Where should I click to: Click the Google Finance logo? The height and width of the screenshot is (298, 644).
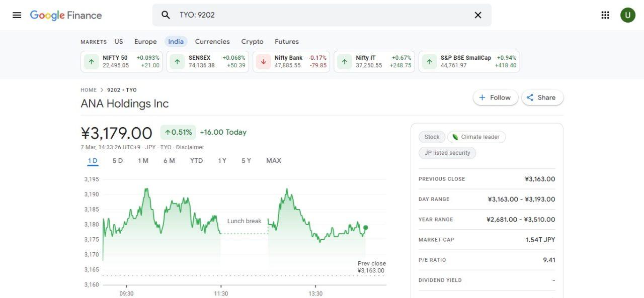point(66,15)
